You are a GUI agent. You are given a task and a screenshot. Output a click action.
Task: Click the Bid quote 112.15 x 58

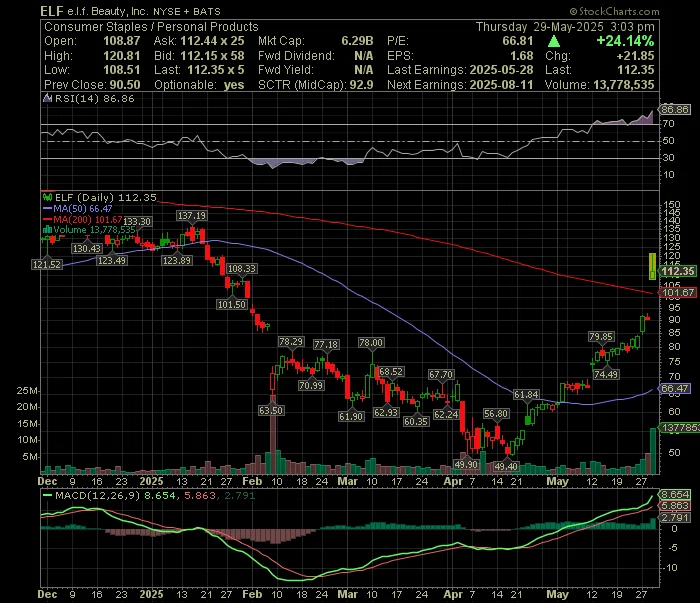212,56
